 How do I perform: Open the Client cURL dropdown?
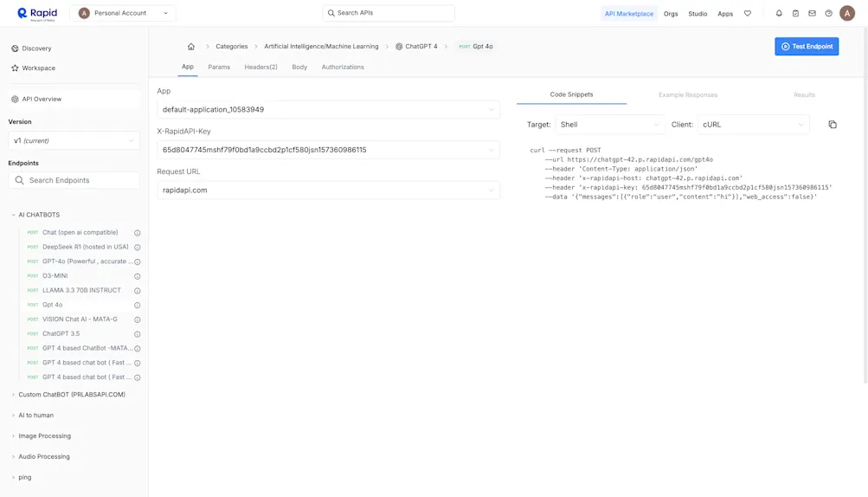754,125
